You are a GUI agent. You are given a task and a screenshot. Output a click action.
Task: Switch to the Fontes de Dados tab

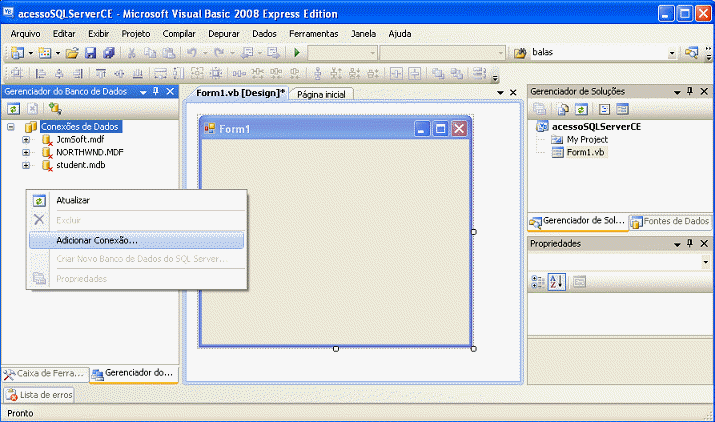[x=670, y=221]
